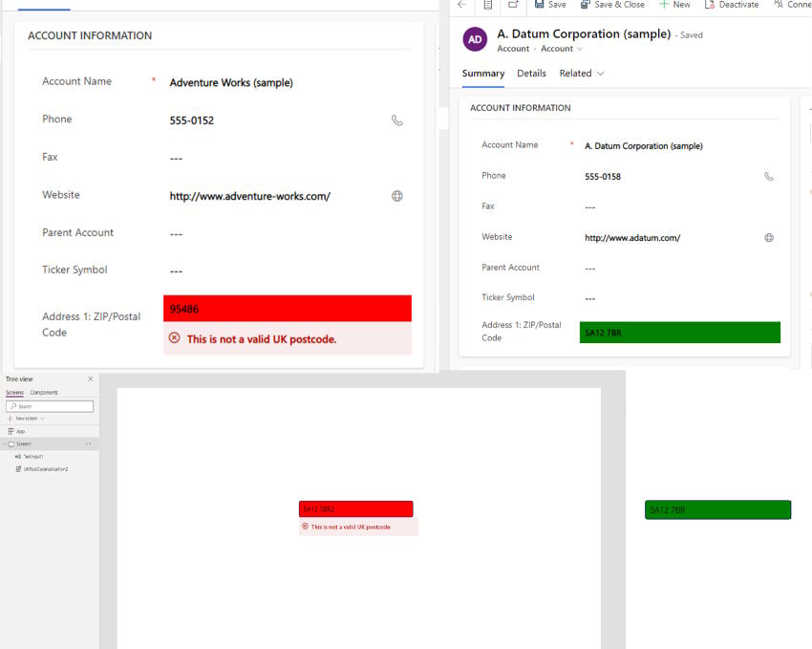Screen dimensions: 812x649
Task: Click the AD account avatar circle
Action: pos(475,39)
